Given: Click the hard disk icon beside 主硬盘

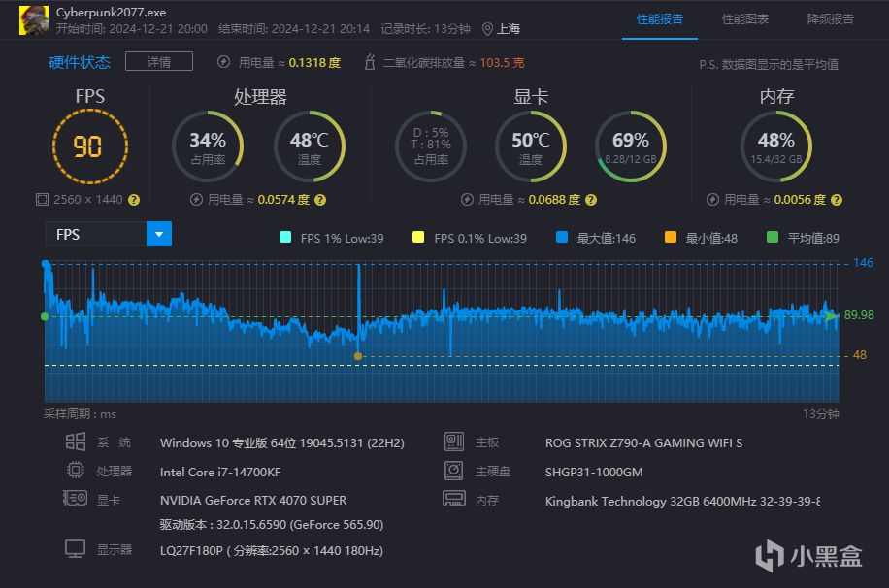Looking at the screenshot, I should [x=453, y=470].
